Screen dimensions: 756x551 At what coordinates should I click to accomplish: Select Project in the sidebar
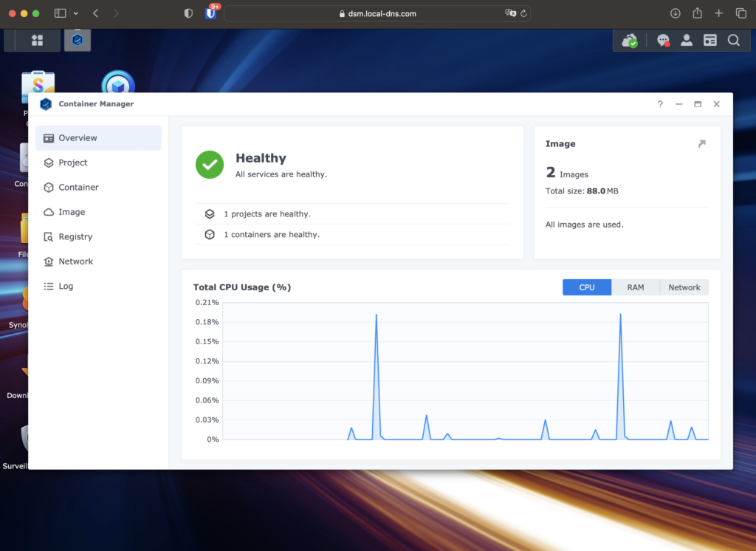[72, 162]
